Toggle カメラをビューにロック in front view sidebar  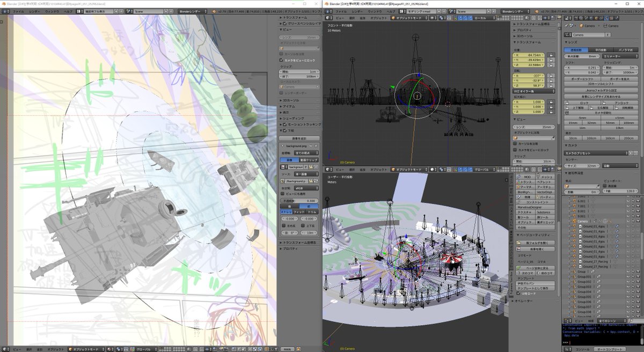tap(515, 150)
